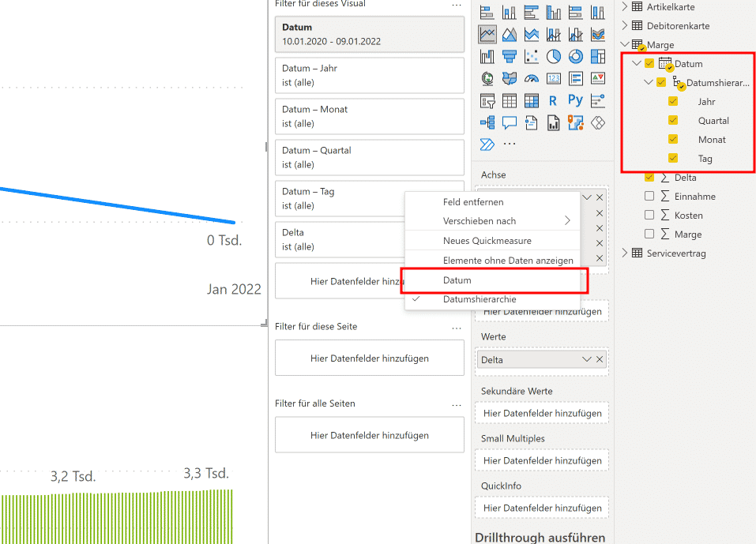Open the Verschieben nach submenu
The height and width of the screenshot is (544, 756).
(493, 221)
